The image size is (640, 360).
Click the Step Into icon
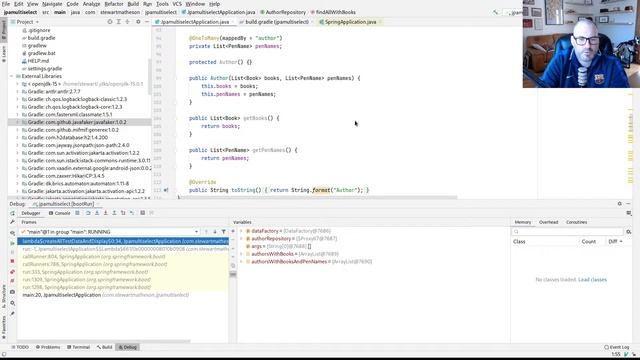(x=97, y=213)
